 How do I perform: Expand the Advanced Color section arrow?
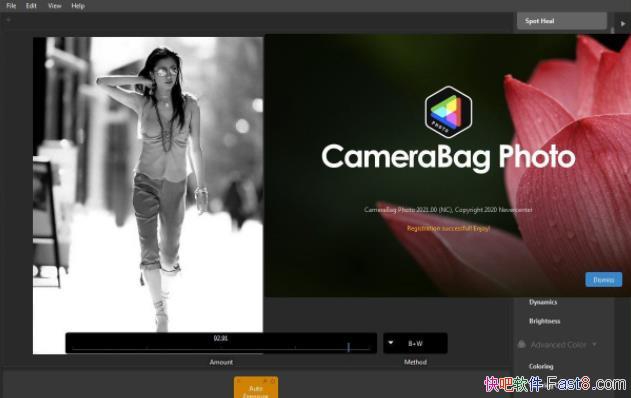[594, 344]
